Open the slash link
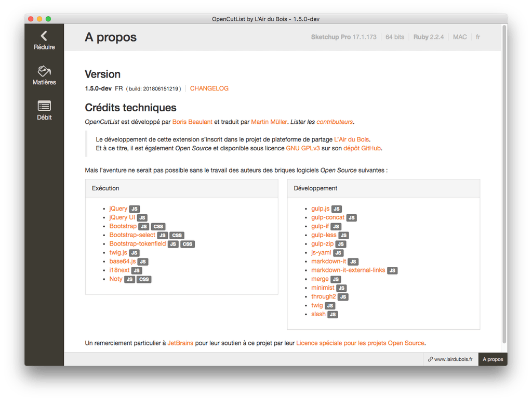Image resolution: width=532 pixels, height=401 pixels. pyautogui.click(x=318, y=314)
